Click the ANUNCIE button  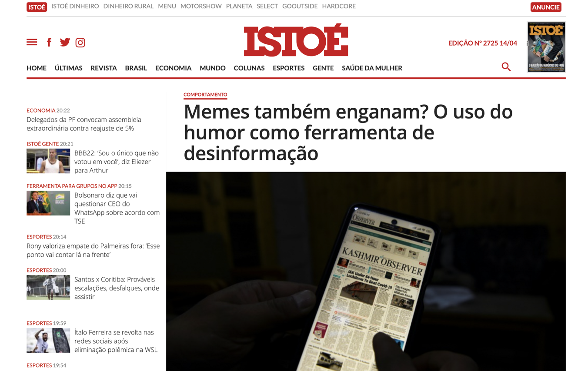click(x=546, y=7)
